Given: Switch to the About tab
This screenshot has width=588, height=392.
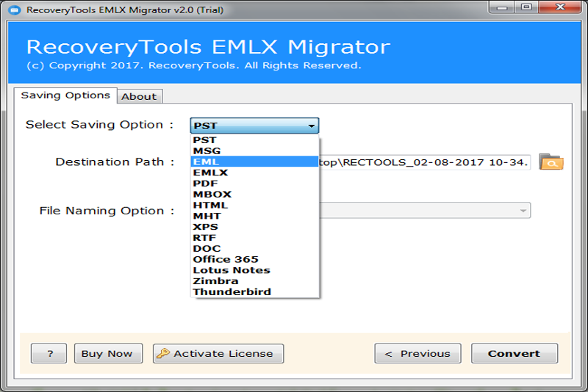Looking at the screenshot, I should pos(139,96).
